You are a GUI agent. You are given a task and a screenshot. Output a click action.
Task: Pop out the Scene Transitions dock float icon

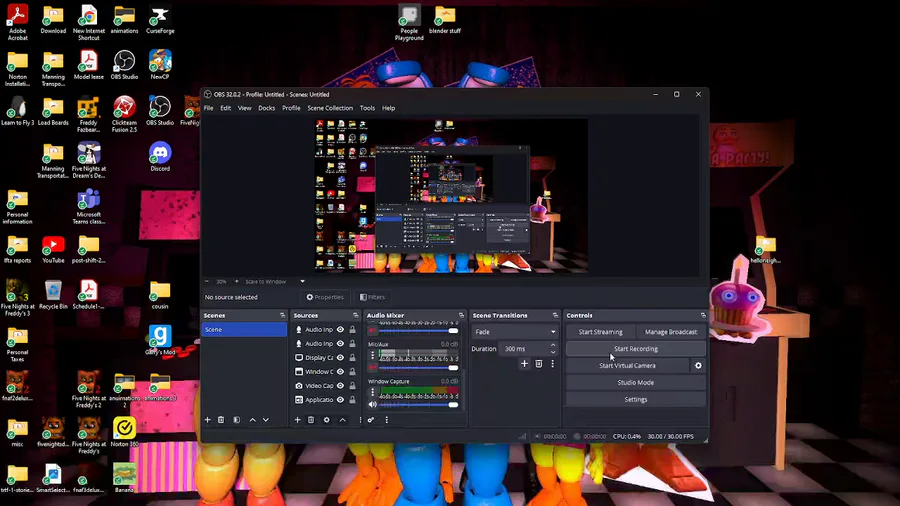[555, 316]
